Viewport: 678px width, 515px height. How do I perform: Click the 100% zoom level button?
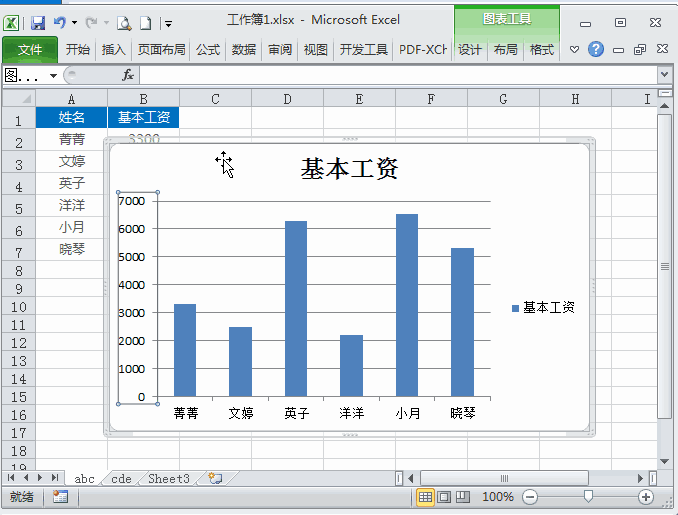(x=498, y=497)
